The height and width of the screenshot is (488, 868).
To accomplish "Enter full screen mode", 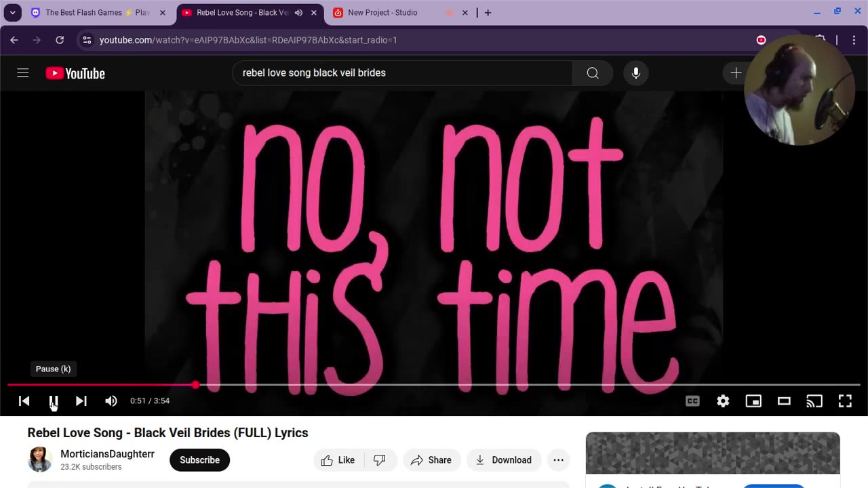I will (845, 401).
